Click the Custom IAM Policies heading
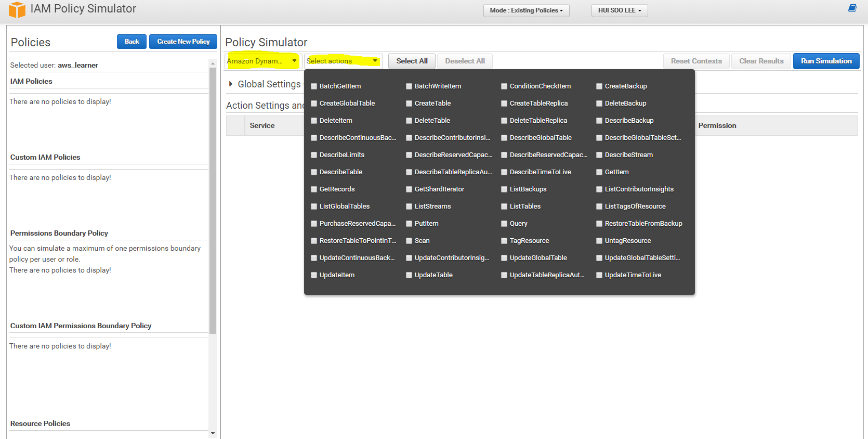This screenshot has width=868, height=439. (x=45, y=157)
